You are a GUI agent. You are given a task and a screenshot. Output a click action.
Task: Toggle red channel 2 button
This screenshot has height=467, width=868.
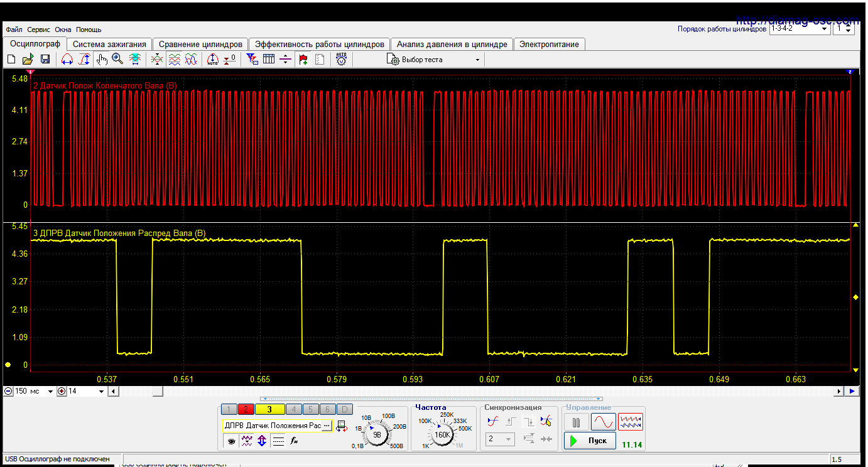click(246, 409)
